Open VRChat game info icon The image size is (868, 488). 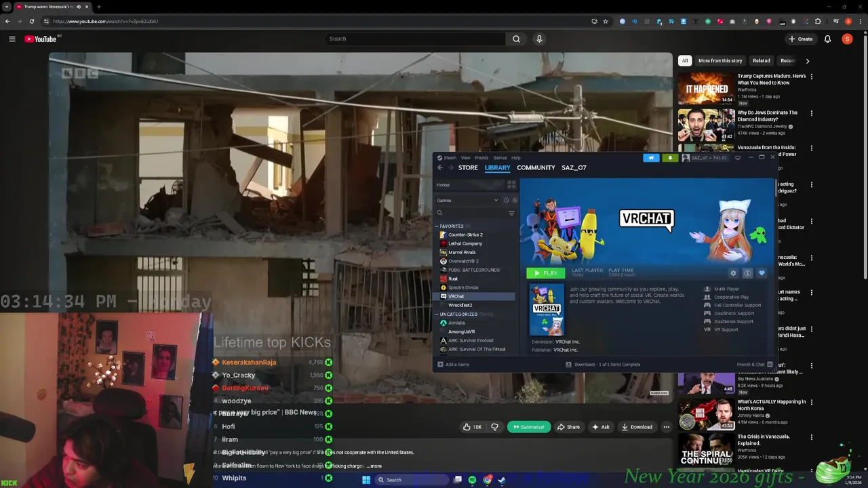coord(747,273)
